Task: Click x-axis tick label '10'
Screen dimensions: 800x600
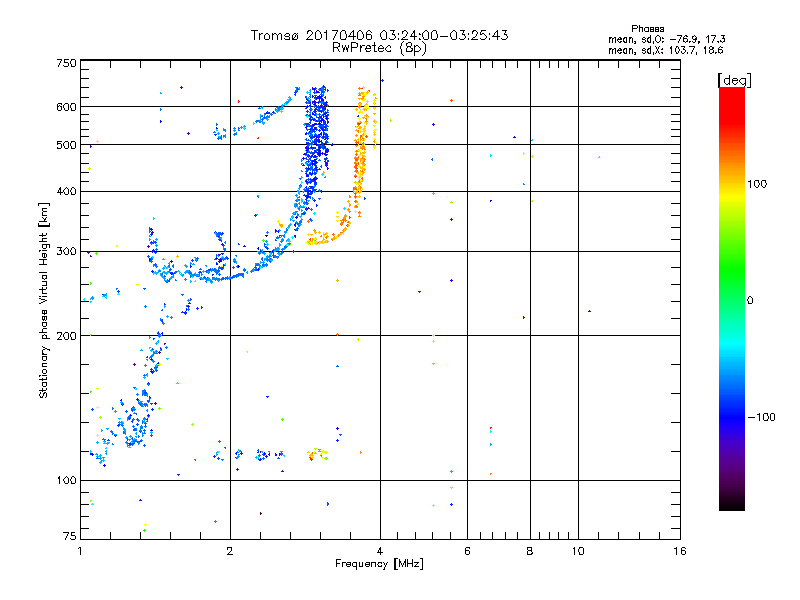Action: pyautogui.click(x=578, y=551)
